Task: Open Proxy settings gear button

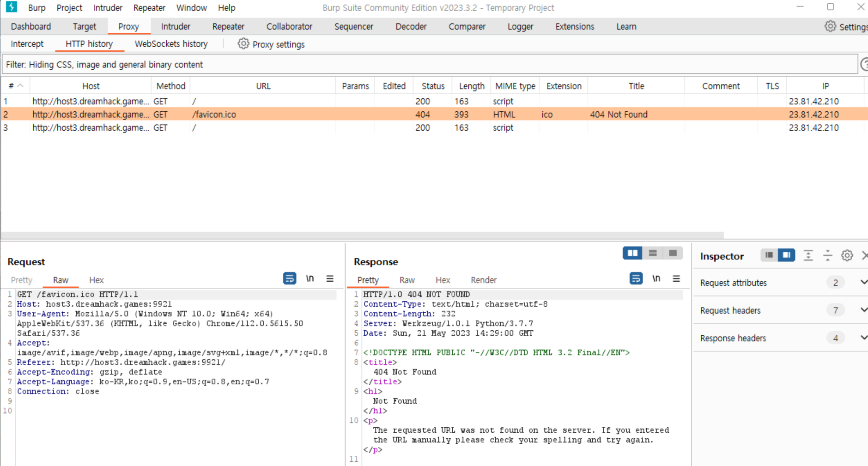Action: [271, 44]
